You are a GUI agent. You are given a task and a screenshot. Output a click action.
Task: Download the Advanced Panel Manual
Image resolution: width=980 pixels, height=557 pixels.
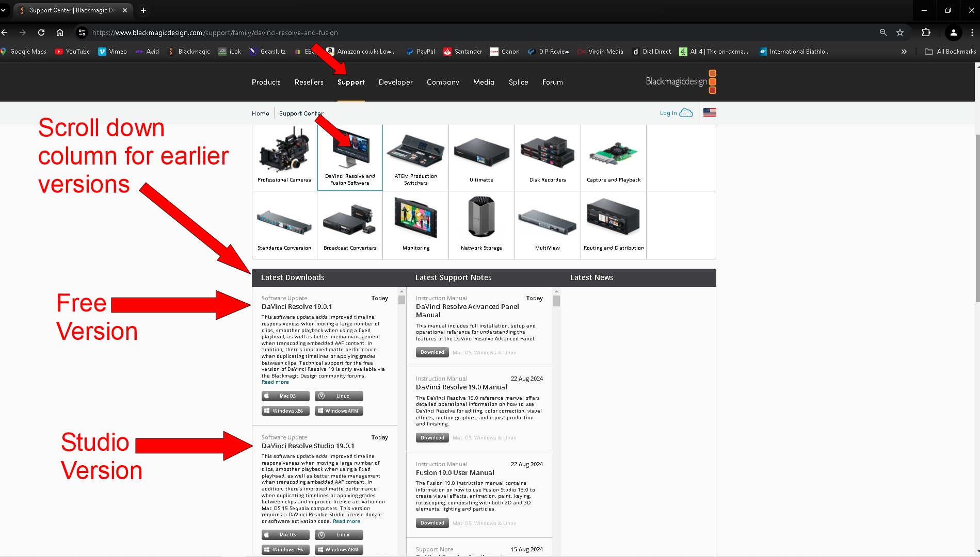[432, 352]
